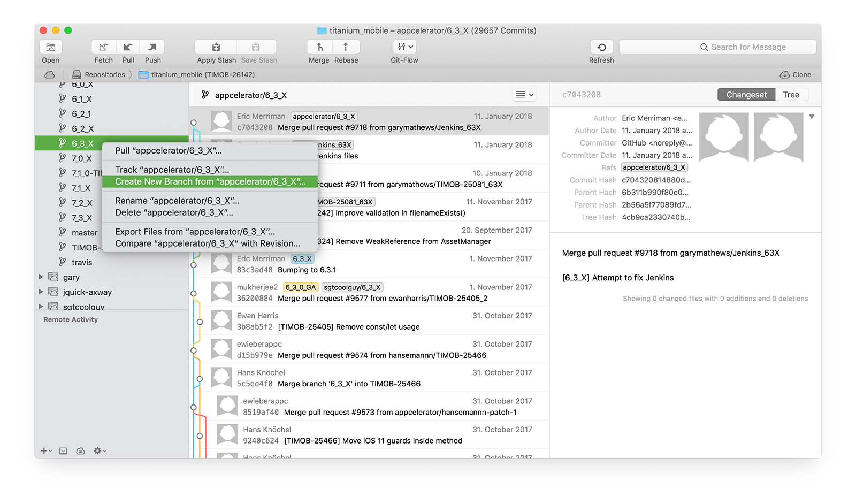The height and width of the screenshot is (504, 856).
Task: Switch to the Tree tab
Action: click(791, 95)
